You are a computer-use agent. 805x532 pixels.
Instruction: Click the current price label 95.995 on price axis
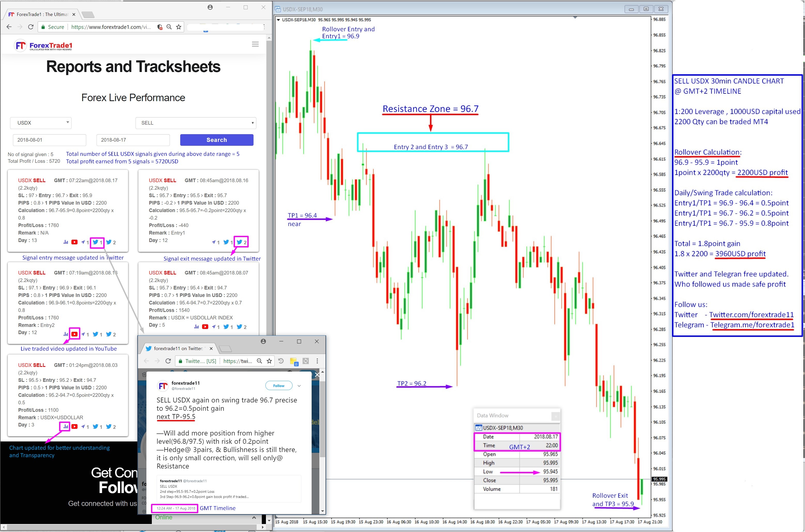[x=659, y=479]
